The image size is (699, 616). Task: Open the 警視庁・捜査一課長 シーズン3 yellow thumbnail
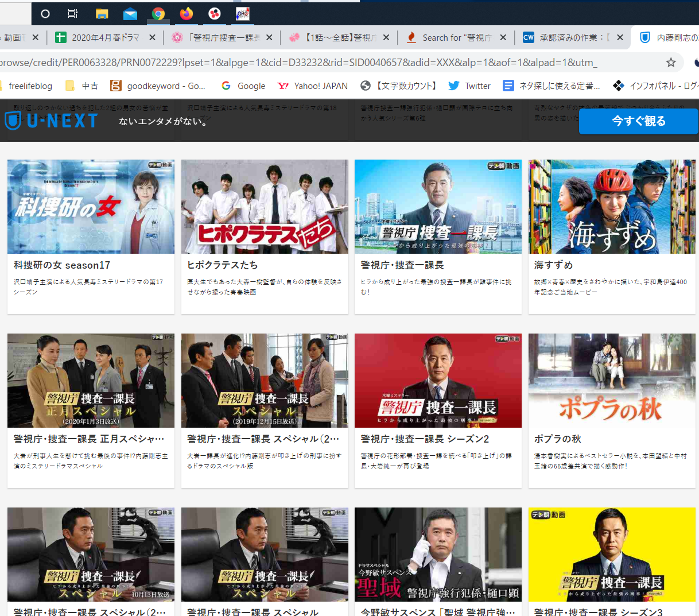612,555
